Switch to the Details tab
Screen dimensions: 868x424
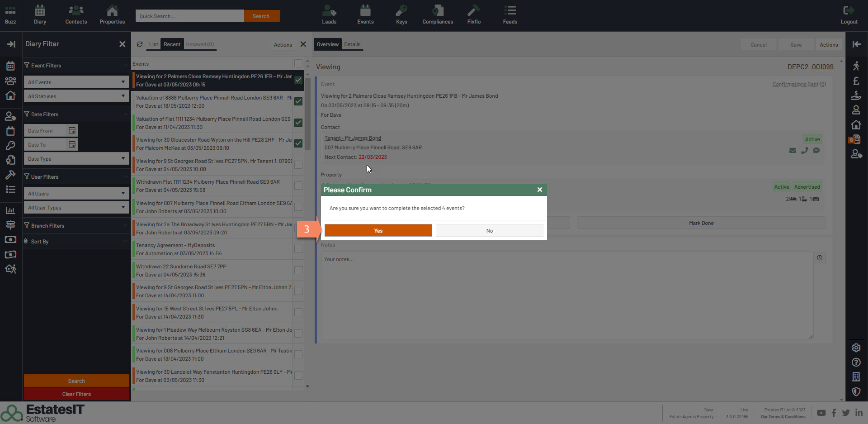click(x=352, y=44)
